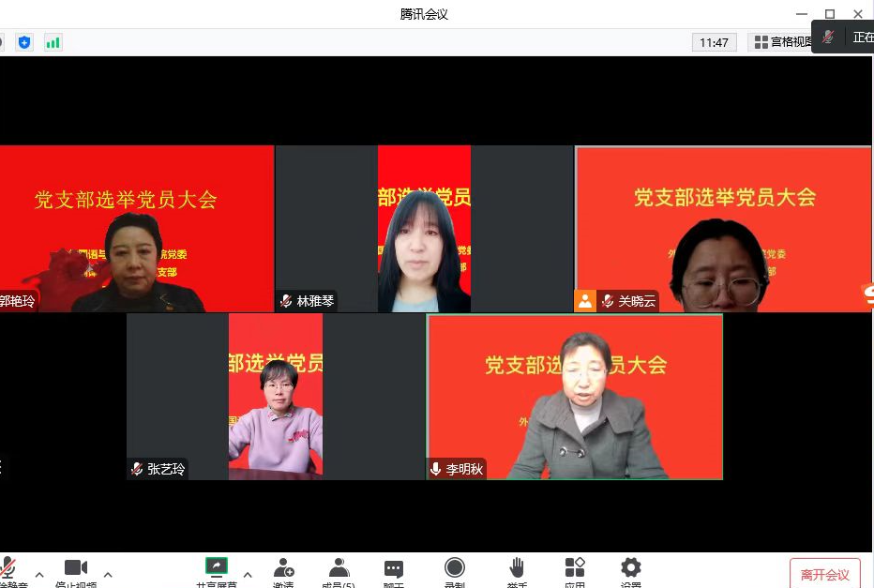Image resolution: width=874 pixels, height=588 pixels.
Task: Click the green network signal icon
Action: coord(53,42)
